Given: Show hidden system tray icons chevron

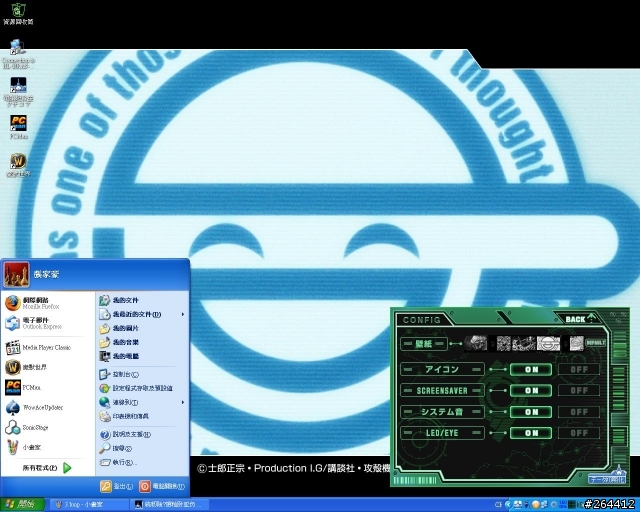Looking at the screenshot, I should pyautogui.click(x=508, y=505).
